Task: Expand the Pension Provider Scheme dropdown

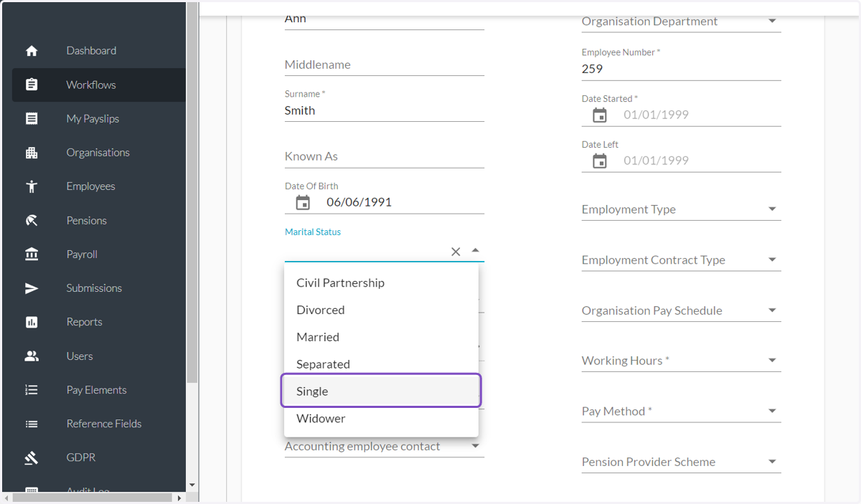Action: [772, 462]
